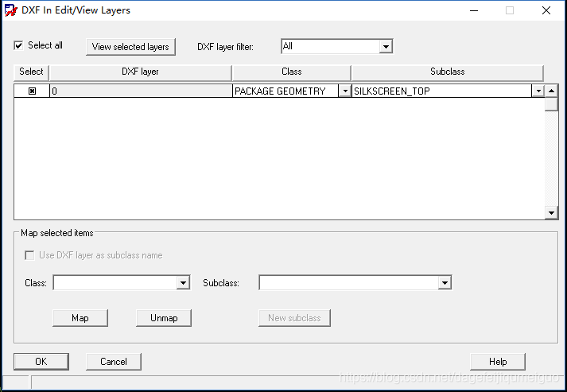Close the DXF In Edit/View Layers window
The image size is (567, 392).
click(x=546, y=10)
